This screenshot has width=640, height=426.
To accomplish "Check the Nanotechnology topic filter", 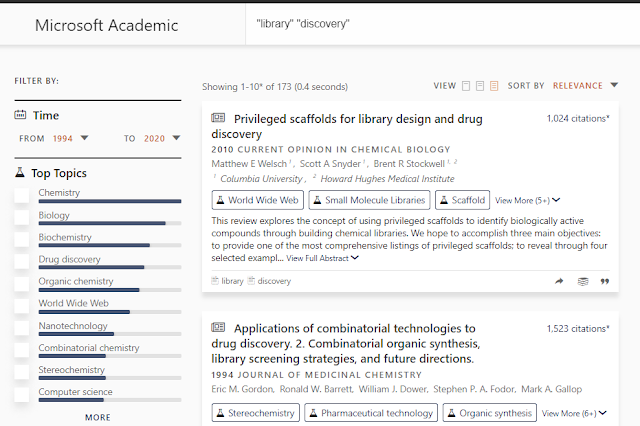I will 22,328.
